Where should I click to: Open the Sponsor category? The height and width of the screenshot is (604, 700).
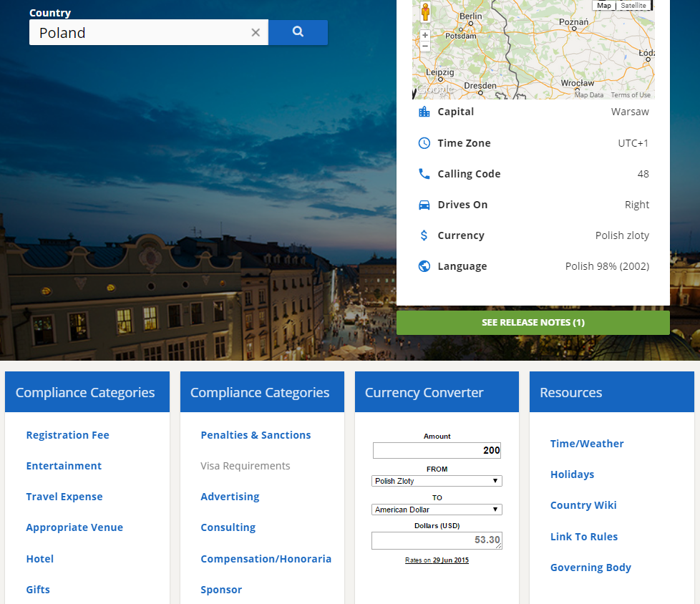[x=221, y=589]
